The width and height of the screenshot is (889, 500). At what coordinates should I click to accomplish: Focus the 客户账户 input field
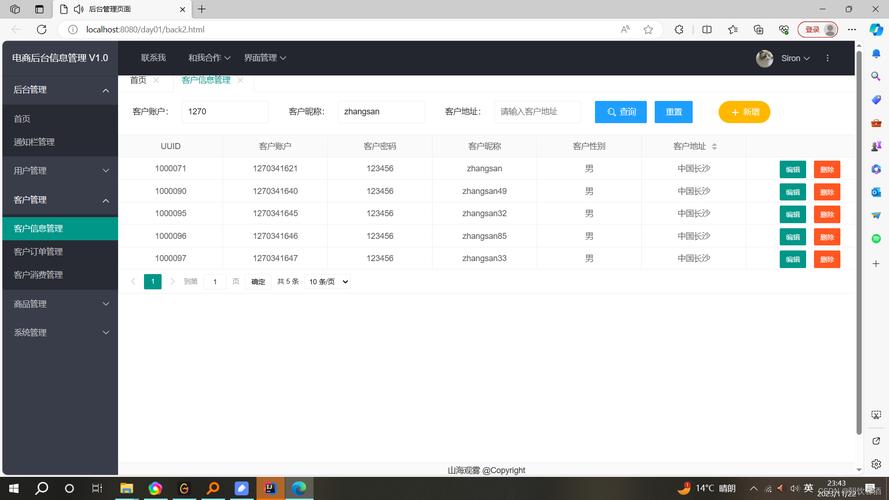[x=225, y=112]
